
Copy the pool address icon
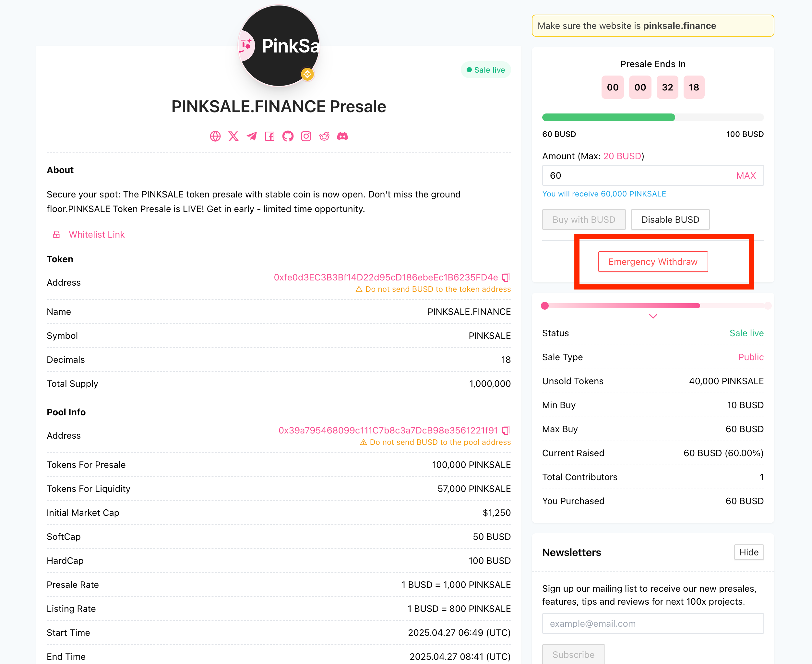pyautogui.click(x=506, y=430)
